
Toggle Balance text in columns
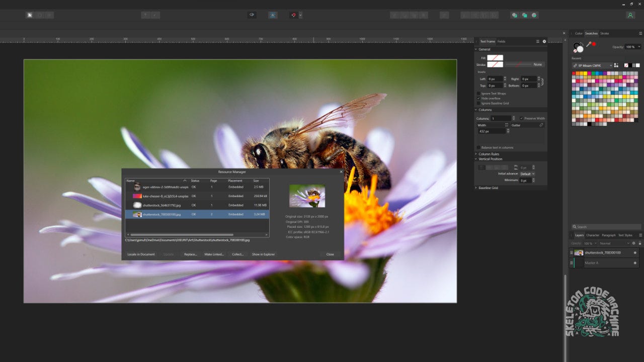point(477,147)
